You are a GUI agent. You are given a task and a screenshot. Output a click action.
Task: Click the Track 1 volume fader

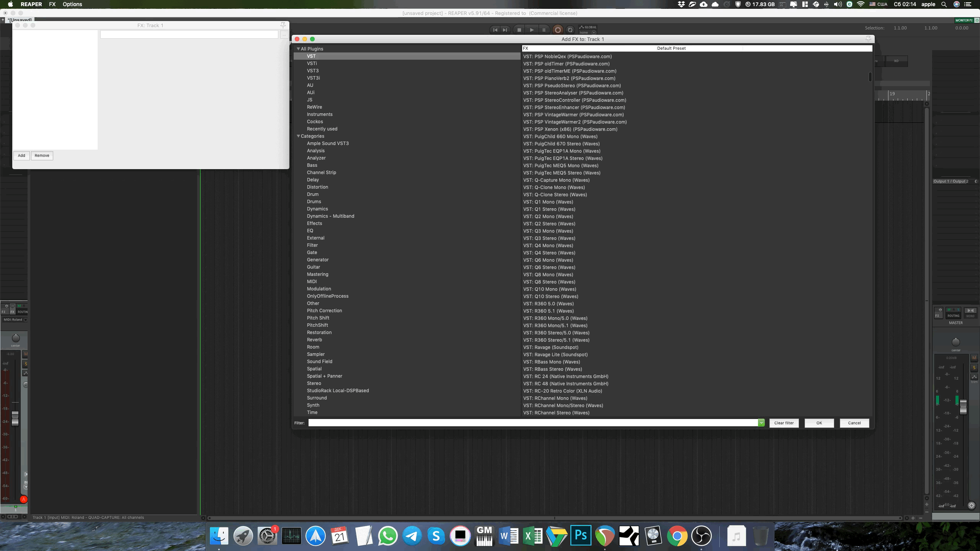[15, 418]
